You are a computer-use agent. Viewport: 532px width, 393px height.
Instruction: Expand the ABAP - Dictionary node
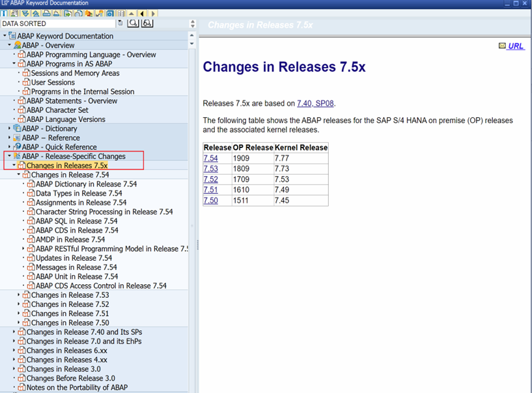click(10, 128)
